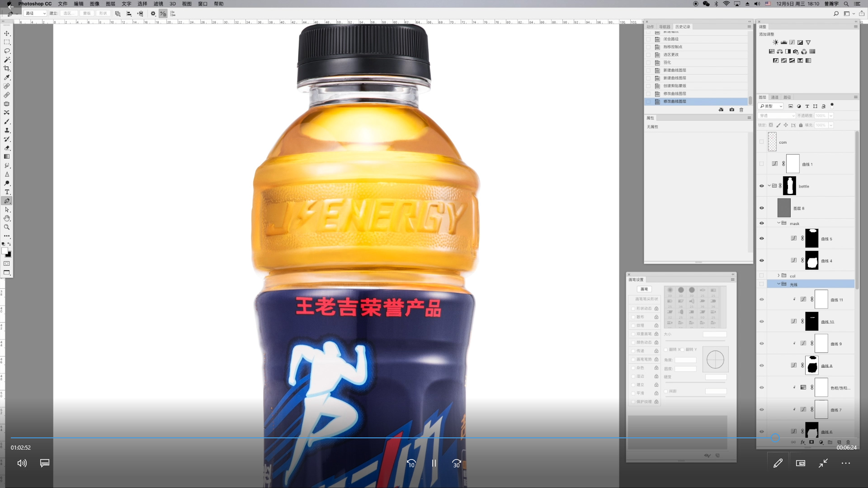The height and width of the screenshot is (488, 868).
Task: Select the Hand tool
Action: point(7,218)
